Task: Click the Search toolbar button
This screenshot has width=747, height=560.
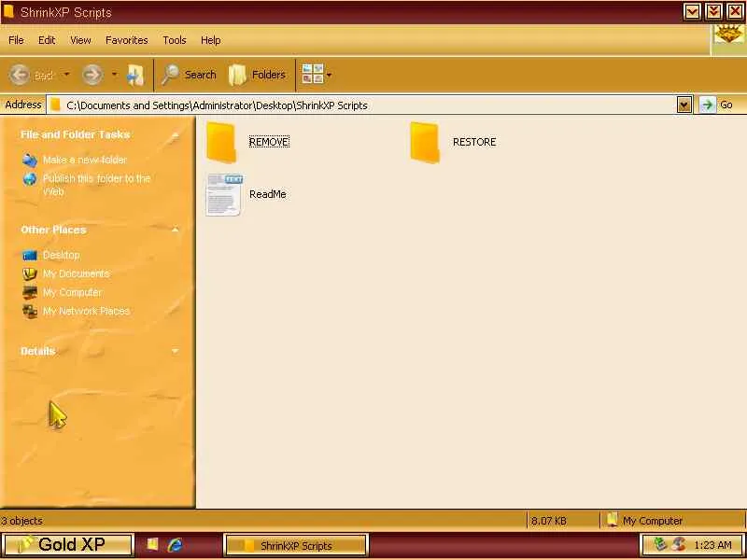Action: [x=189, y=75]
